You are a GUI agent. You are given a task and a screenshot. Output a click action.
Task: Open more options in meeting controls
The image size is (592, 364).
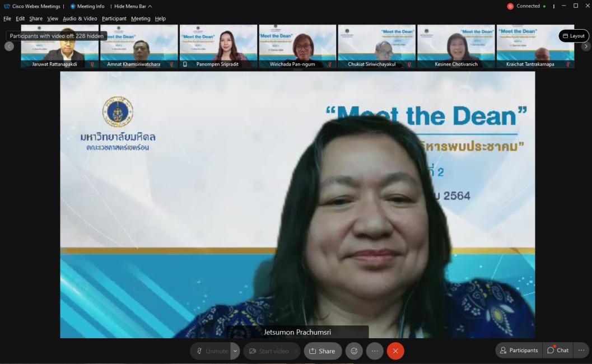tap(375, 351)
